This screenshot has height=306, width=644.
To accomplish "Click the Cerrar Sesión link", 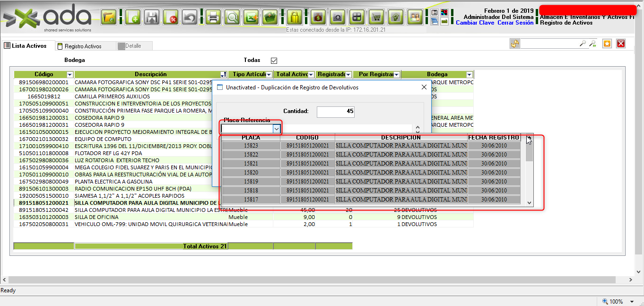I will coord(515,23).
